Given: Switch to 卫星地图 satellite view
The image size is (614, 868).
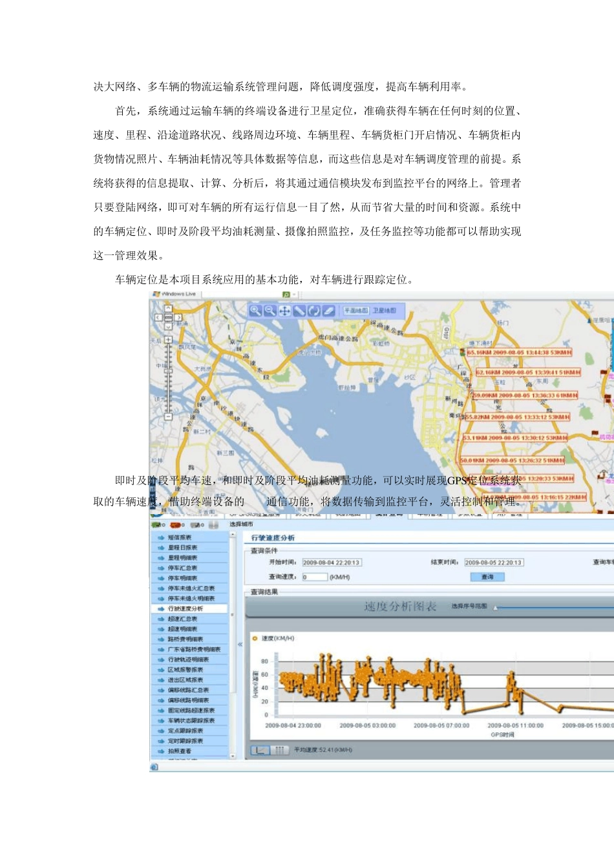Looking at the screenshot, I should [384, 311].
